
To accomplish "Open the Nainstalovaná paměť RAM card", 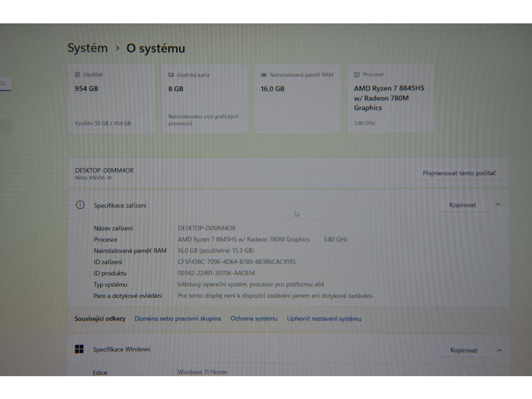I will point(298,98).
